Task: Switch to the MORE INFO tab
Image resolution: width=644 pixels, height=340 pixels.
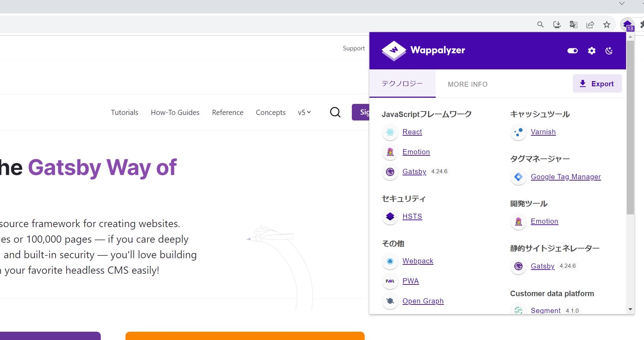Action: pyautogui.click(x=467, y=84)
